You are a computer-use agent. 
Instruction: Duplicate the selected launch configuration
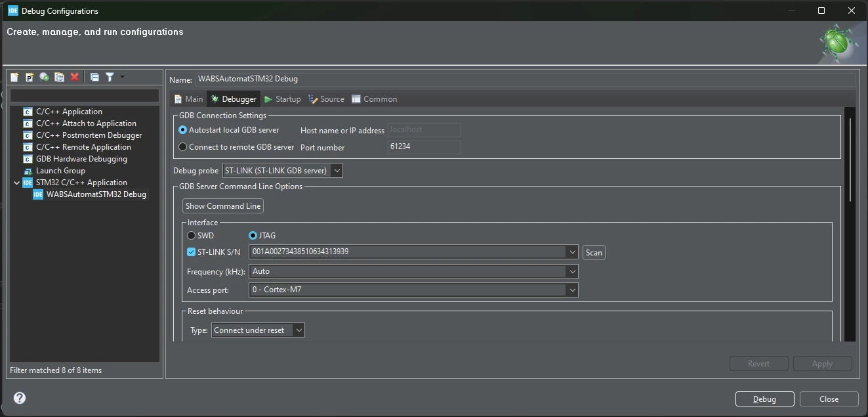pyautogui.click(x=59, y=77)
